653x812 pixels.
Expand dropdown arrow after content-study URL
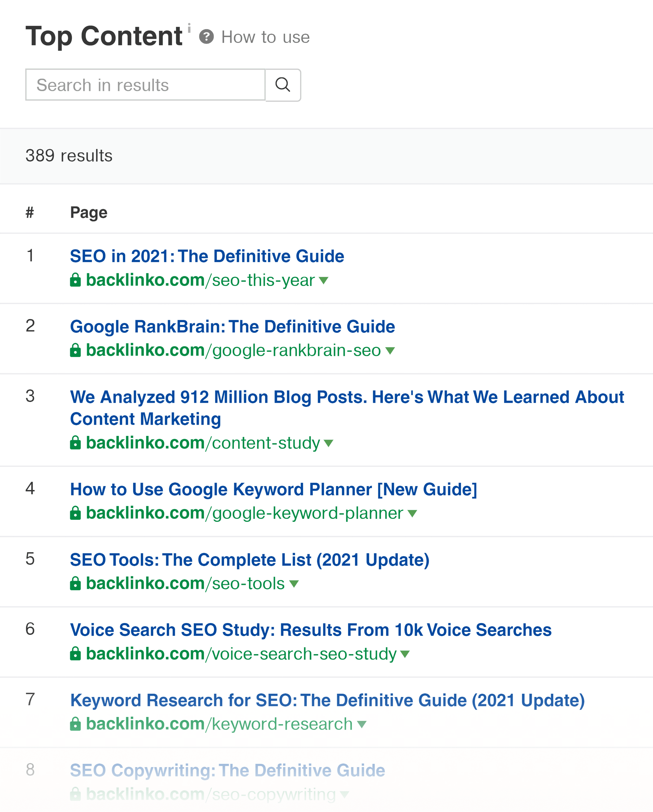pyautogui.click(x=328, y=443)
